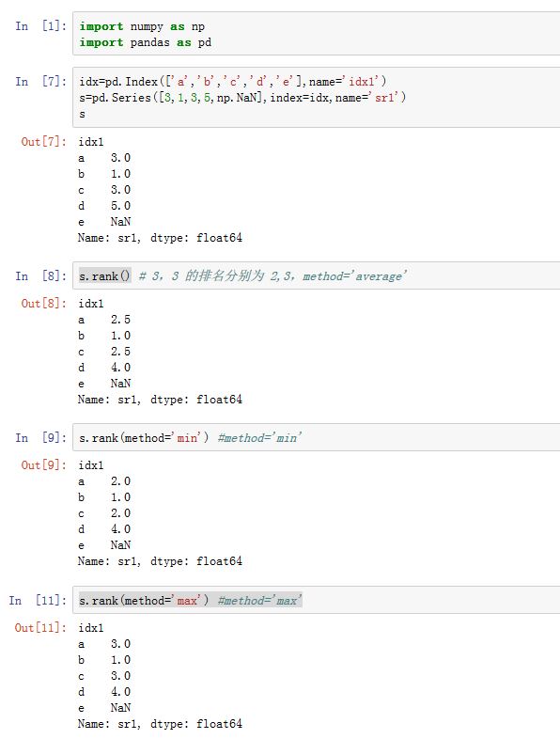Click the import numpy code cell
The image size is (560, 739).
point(317,34)
